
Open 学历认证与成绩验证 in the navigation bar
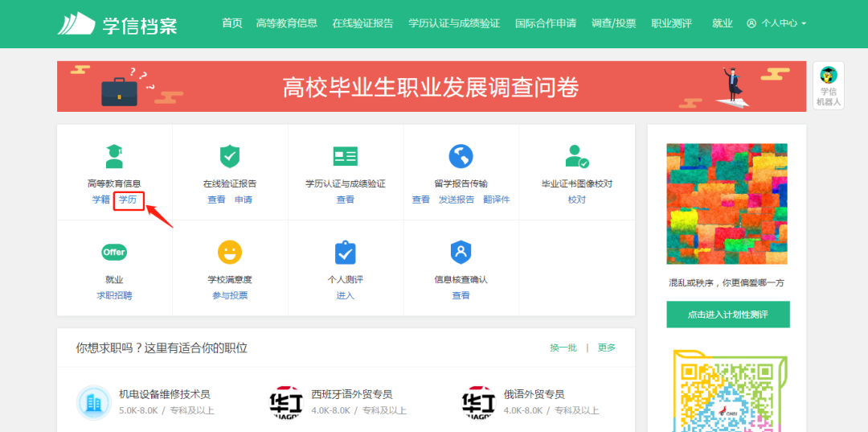(454, 23)
